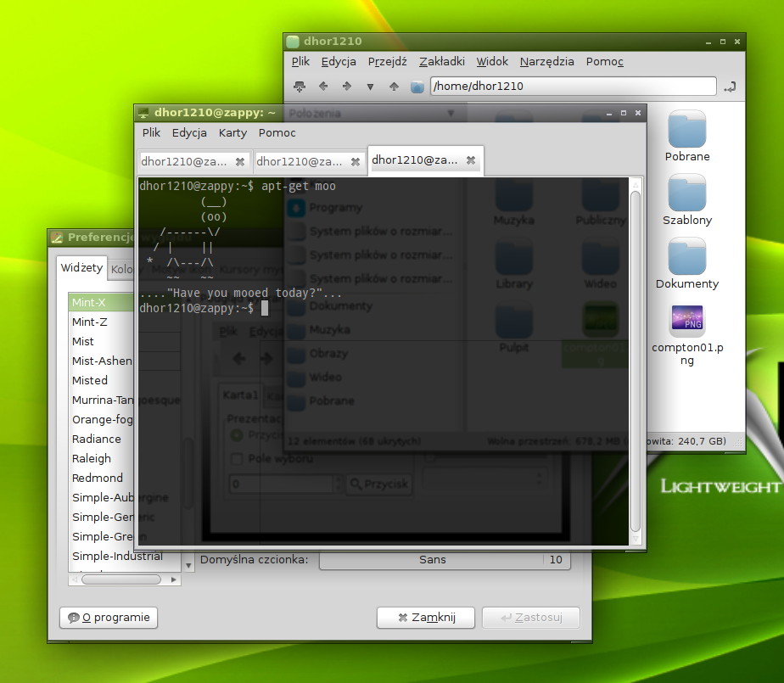Open Widok menu in file manager
This screenshot has width=784, height=683.
coord(492,61)
